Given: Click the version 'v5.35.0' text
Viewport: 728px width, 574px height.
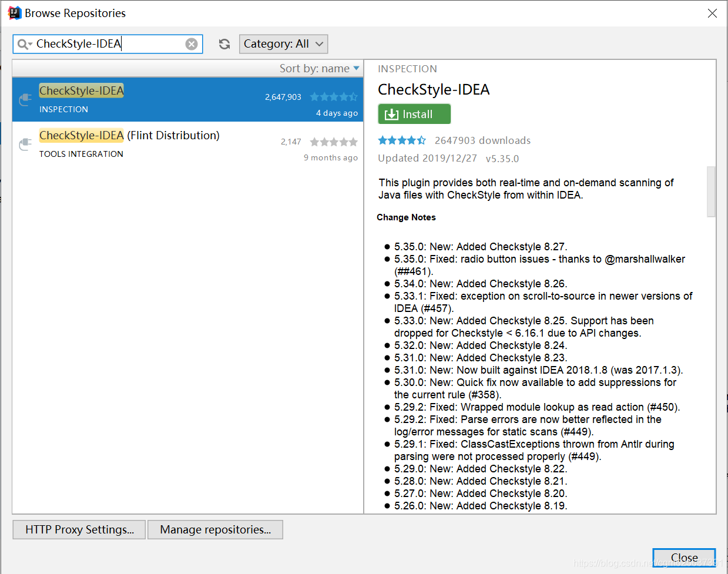Looking at the screenshot, I should 502,159.
